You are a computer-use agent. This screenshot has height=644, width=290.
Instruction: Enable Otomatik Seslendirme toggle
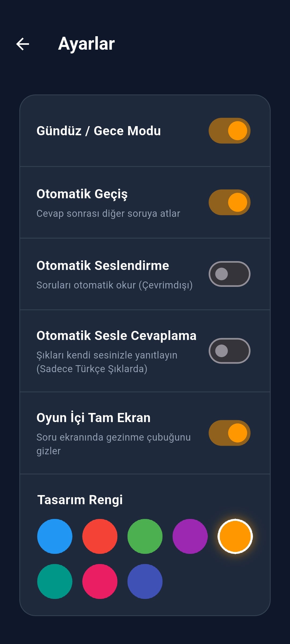[229, 274]
